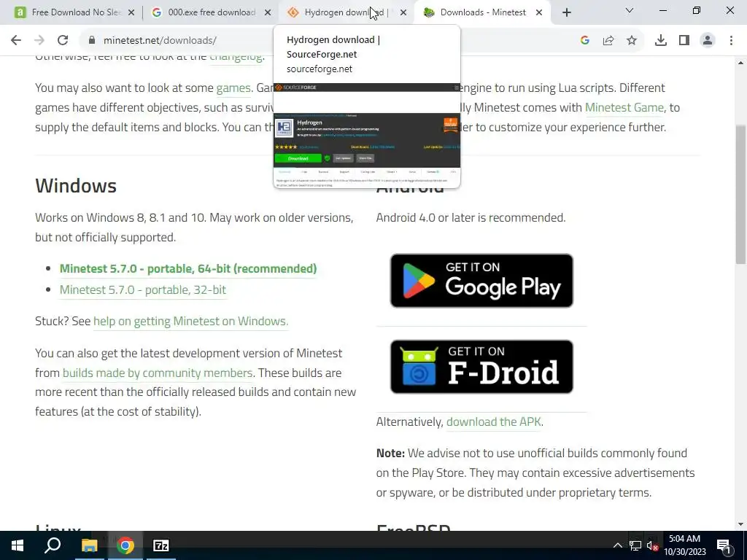Open the Windows notification center
Viewport: 747px width, 560px height.
[724, 545]
